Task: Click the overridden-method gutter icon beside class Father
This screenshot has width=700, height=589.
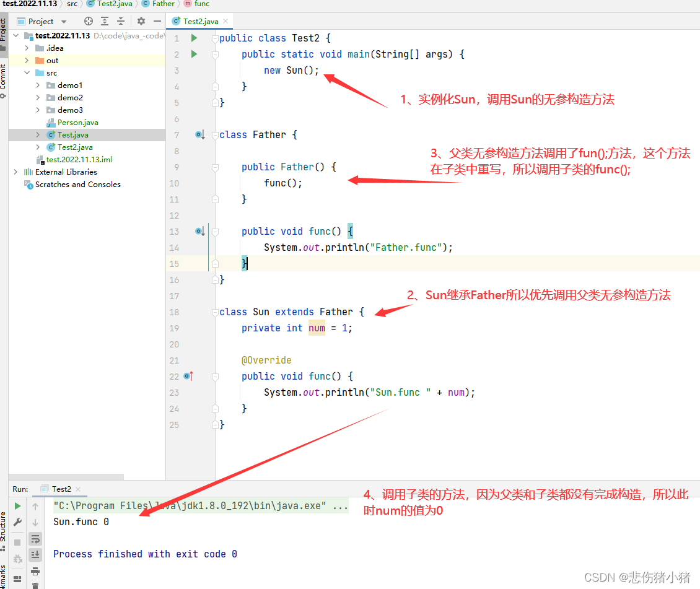Action: (x=200, y=135)
